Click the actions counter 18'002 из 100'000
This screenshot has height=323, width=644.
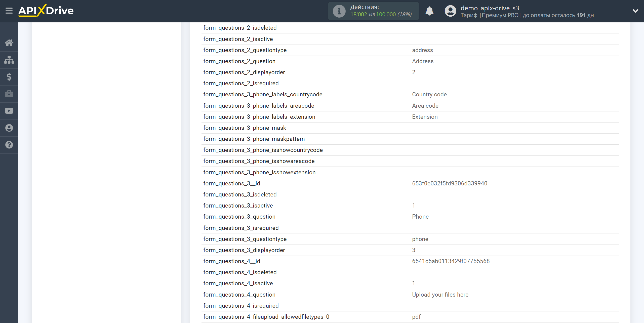click(x=381, y=15)
